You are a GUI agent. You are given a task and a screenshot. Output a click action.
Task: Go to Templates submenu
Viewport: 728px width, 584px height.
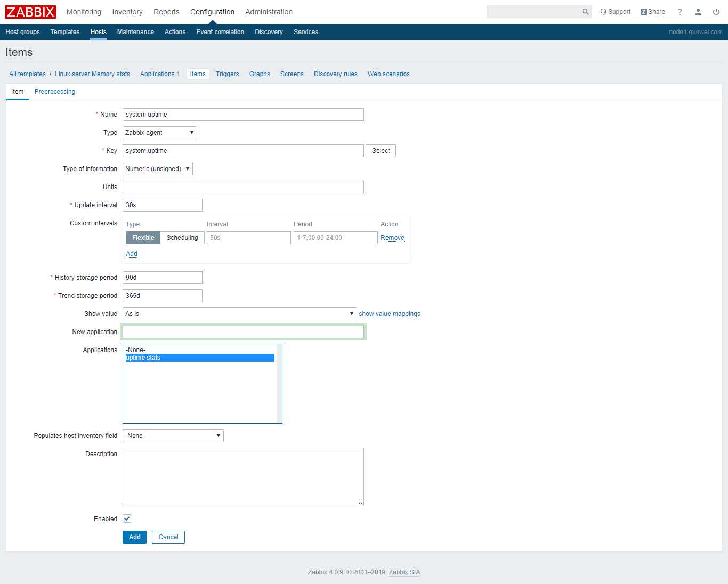[x=65, y=32]
